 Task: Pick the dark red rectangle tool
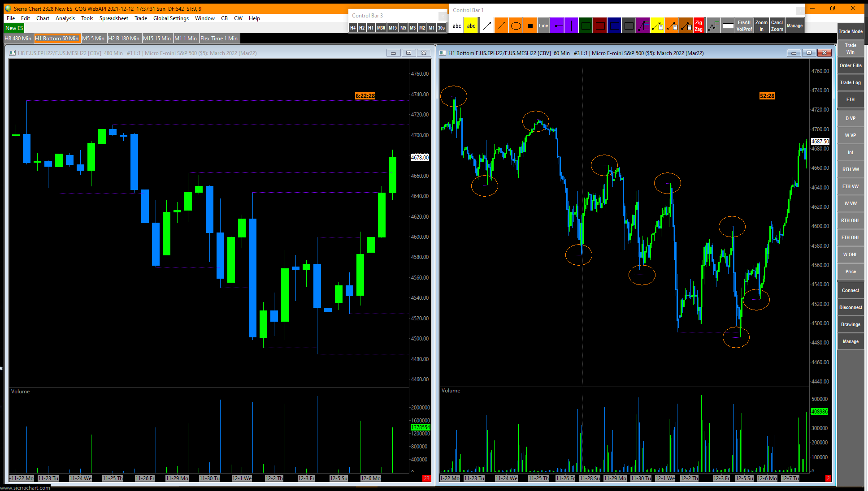point(600,26)
